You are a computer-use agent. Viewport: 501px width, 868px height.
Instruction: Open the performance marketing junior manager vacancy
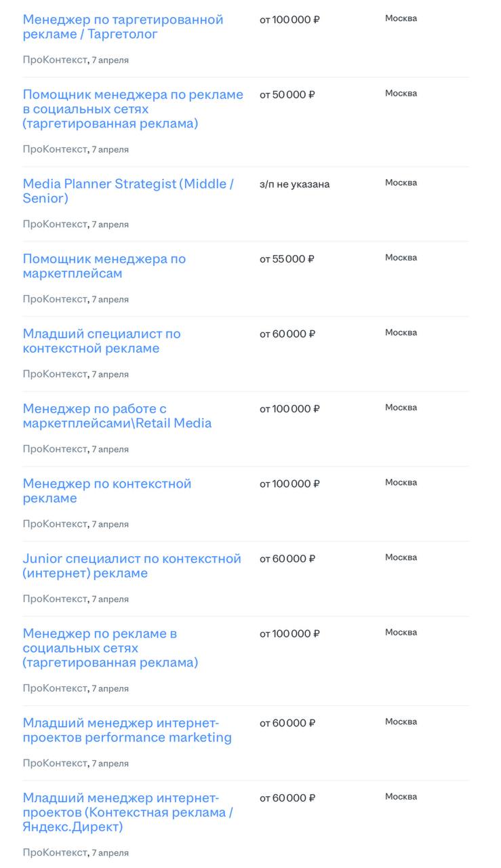point(127,730)
